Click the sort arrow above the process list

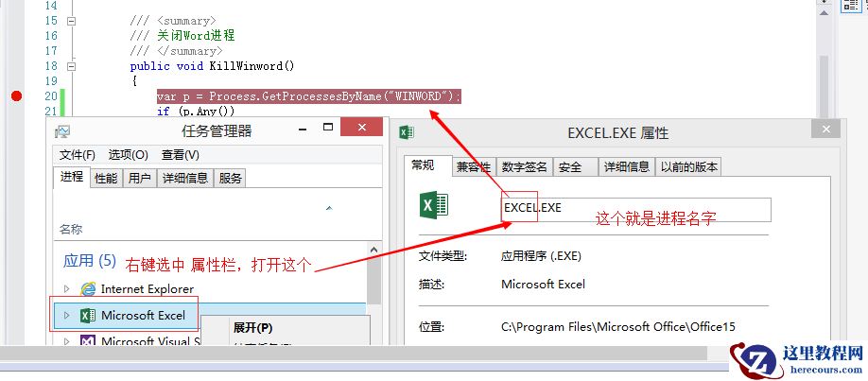click(x=329, y=208)
